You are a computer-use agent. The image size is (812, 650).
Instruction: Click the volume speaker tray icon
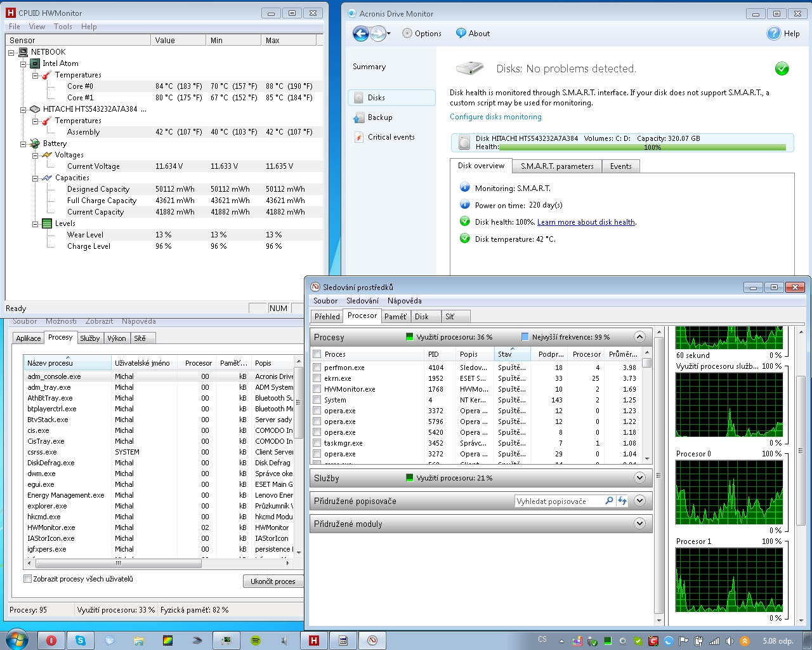[x=730, y=641]
